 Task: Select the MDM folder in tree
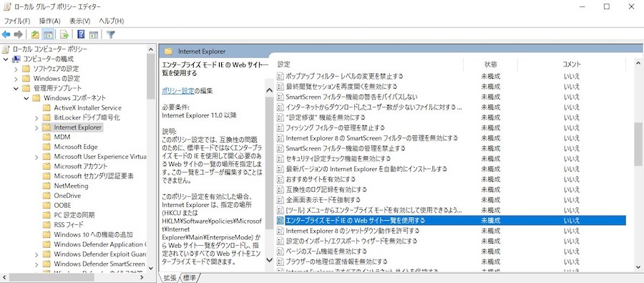click(x=62, y=137)
